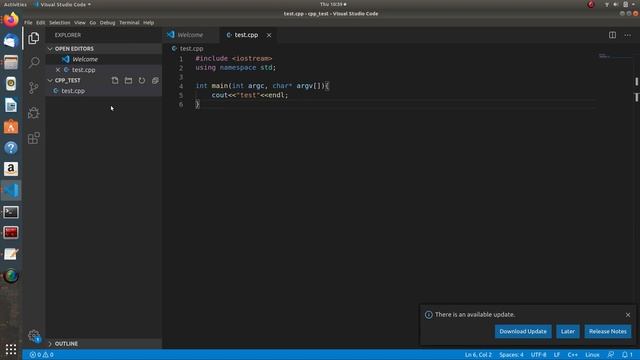Go to line via Ln 6, Col 2
The width and height of the screenshot is (640, 360).
coord(478,355)
